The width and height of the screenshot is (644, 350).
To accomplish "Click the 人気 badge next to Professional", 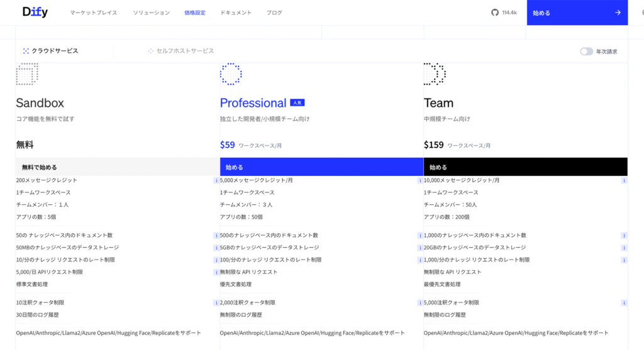I will (x=297, y=102).
